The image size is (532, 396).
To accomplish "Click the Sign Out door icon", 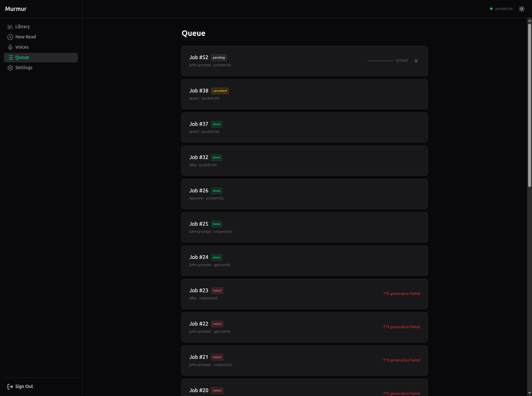I will coord(10,386).
